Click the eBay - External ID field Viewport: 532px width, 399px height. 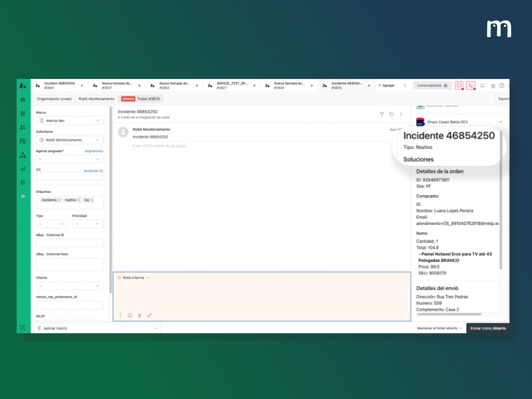pos(70,243)
